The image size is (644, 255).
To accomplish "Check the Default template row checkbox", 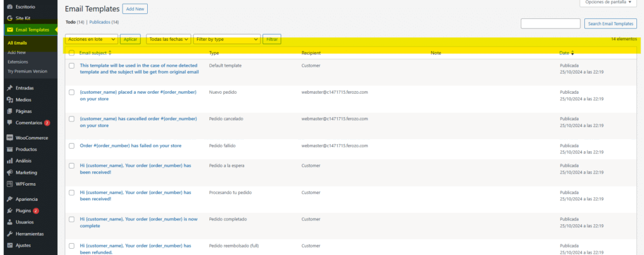I will point(72,65).
